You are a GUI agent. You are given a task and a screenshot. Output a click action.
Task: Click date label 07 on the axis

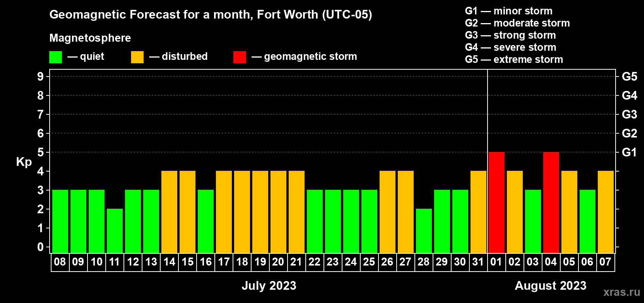coord(605,262)
